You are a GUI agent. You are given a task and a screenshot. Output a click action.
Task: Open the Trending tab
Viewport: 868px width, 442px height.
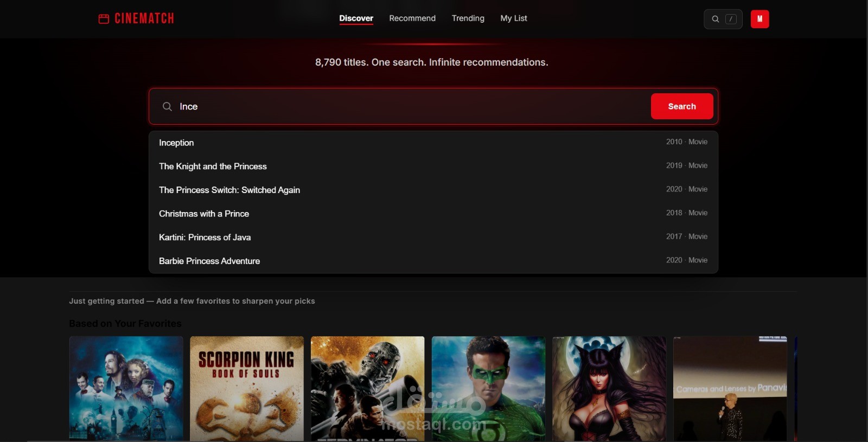click(468, 18)
